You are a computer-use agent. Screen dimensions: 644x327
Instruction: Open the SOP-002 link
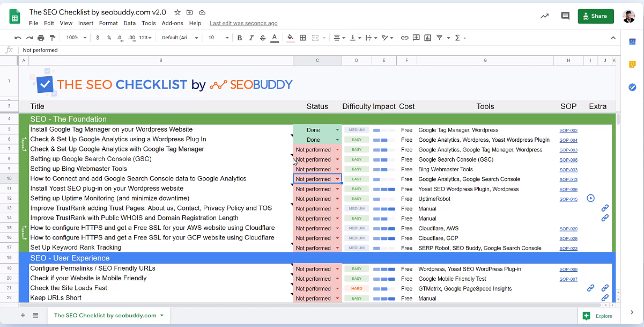568,130
